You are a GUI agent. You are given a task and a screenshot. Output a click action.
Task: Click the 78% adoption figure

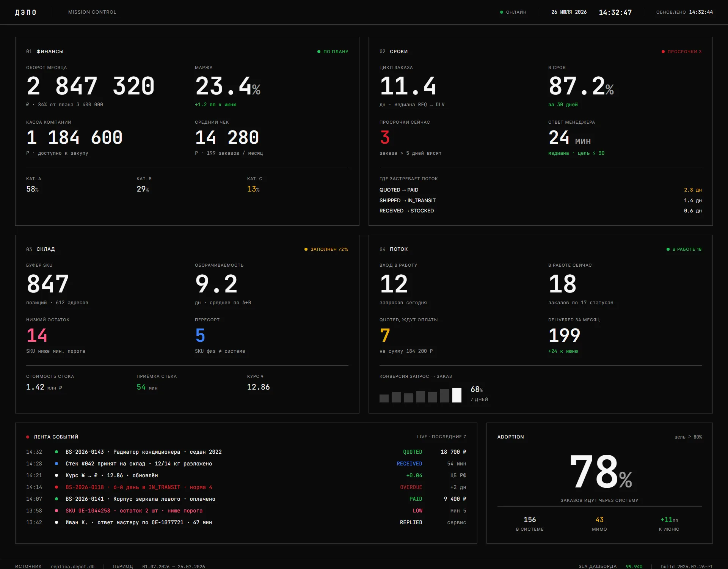click(601, 472)
